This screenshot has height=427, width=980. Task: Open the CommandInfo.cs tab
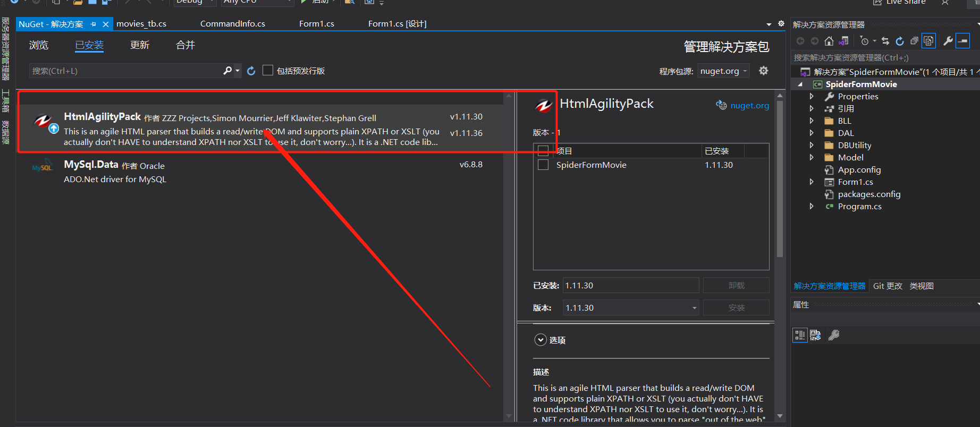(x=233, y=24)
